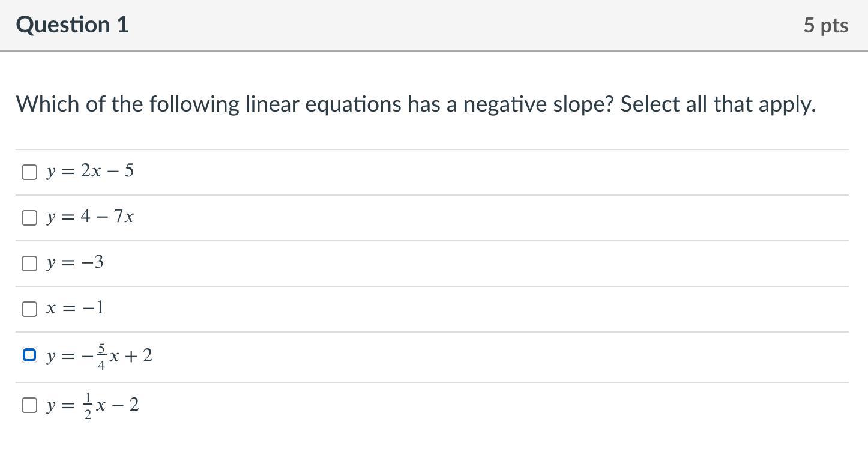The width and height of the screenshot is (868, 455).
Task: Click the equation label y = 2x − 5
Action: pyautogui.click(x=90, y=172)
